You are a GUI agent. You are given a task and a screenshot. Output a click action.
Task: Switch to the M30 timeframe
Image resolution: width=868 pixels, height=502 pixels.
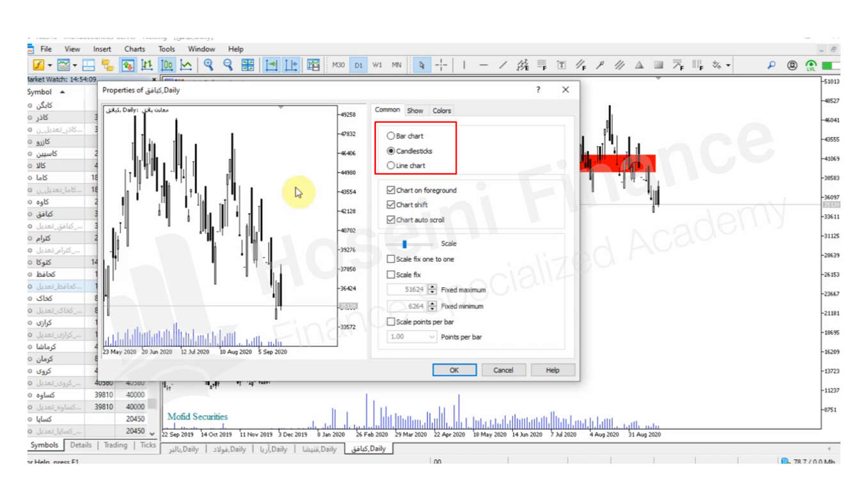[338, 65]
